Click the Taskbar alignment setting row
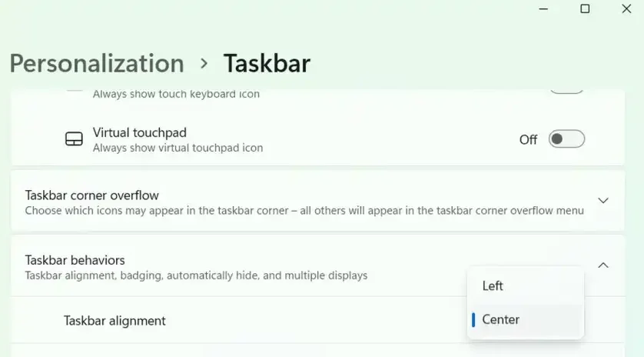This screenshot has width=644, height=357. click(318, 320)
